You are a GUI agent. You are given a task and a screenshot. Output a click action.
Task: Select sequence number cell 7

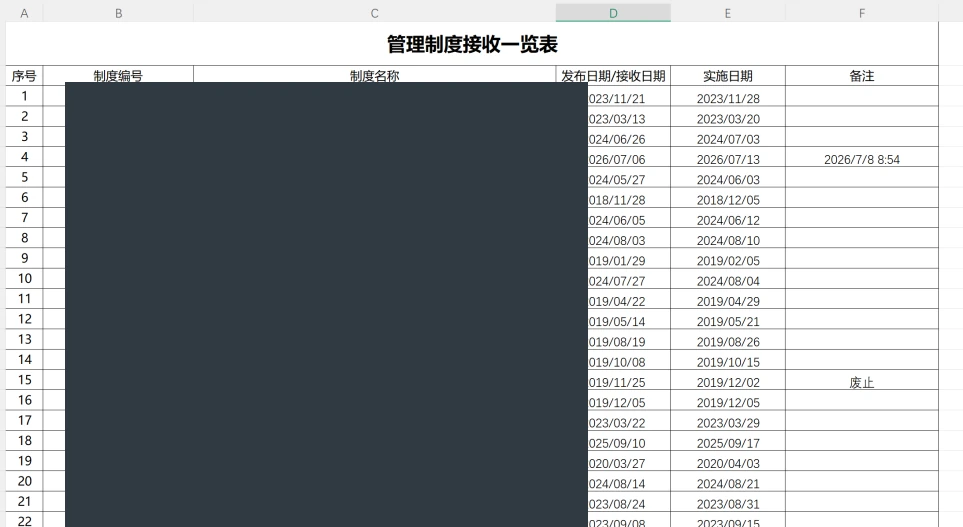tap(24, 217)
